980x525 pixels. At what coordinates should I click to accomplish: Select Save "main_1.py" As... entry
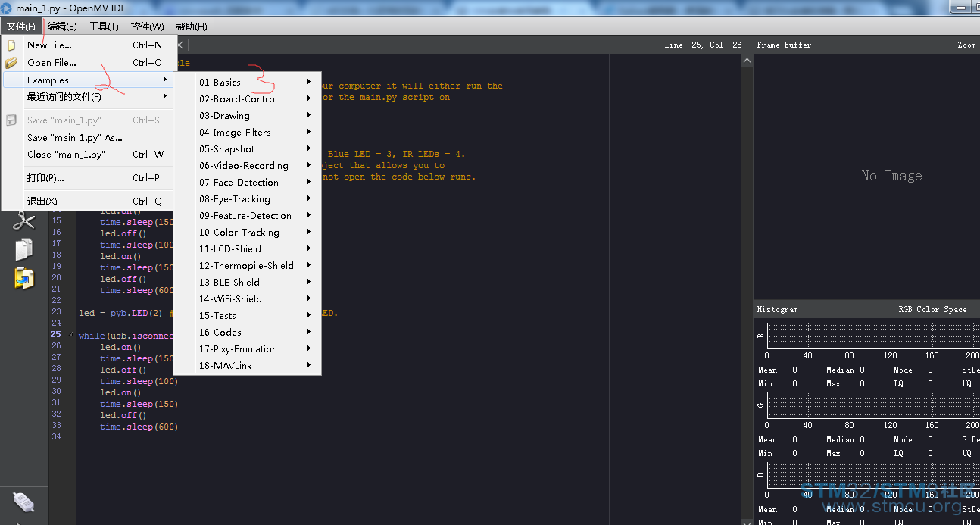coord(89,137)
